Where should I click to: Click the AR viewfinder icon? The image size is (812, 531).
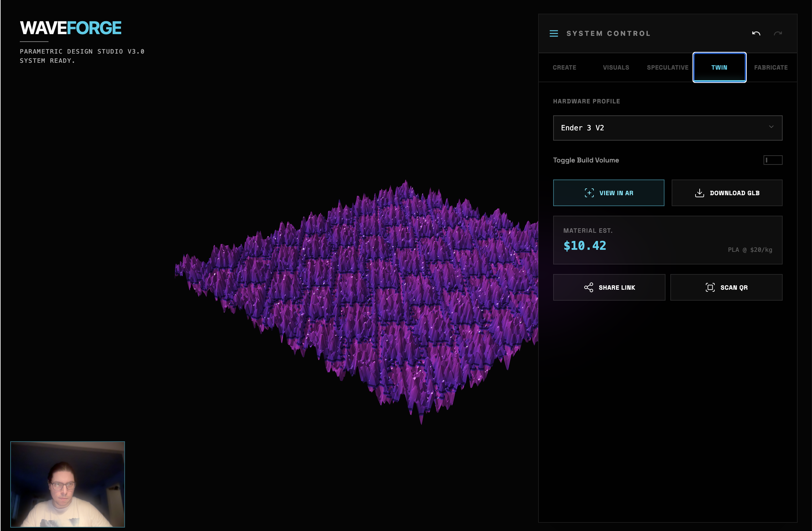589,193
